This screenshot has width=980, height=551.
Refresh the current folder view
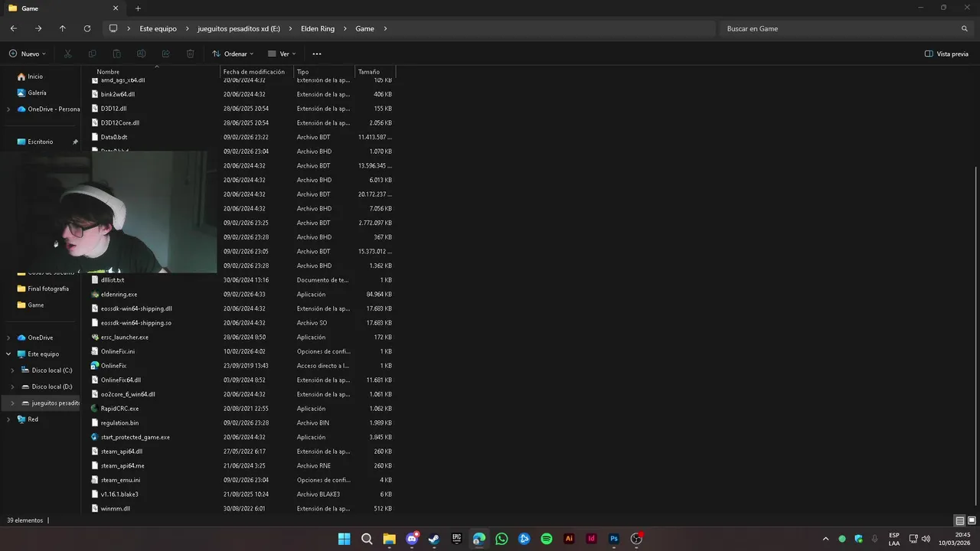87,28
